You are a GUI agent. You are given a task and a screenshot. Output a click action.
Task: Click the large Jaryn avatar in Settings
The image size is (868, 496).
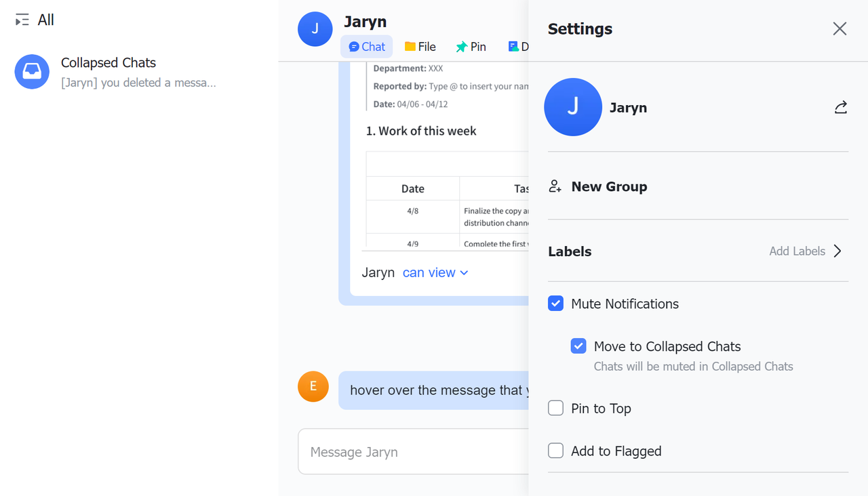pyautogui.click(x=572, y=107)
